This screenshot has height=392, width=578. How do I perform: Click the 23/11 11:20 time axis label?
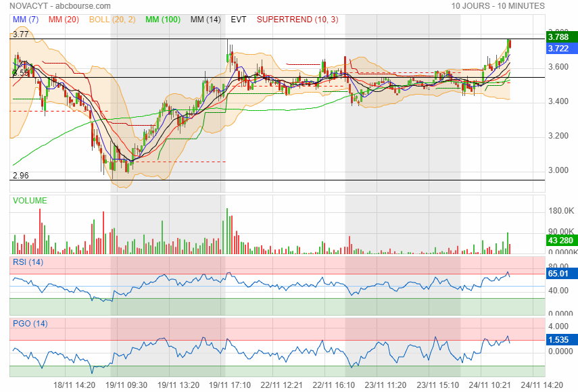[x=385, y=385]
